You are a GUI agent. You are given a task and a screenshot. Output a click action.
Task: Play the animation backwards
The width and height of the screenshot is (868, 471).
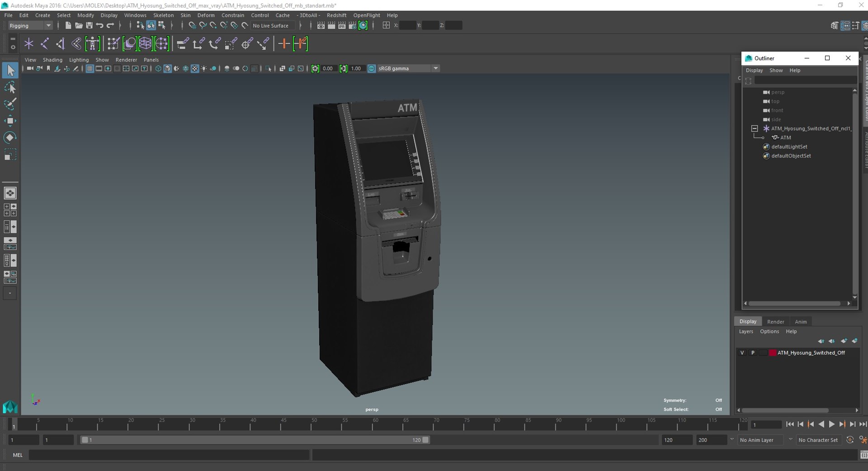coord(821,424)
